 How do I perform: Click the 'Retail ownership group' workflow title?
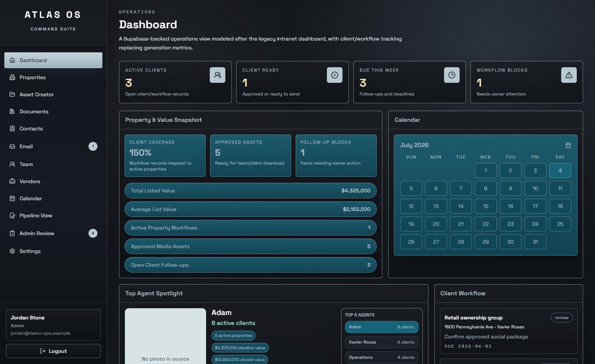473,318
